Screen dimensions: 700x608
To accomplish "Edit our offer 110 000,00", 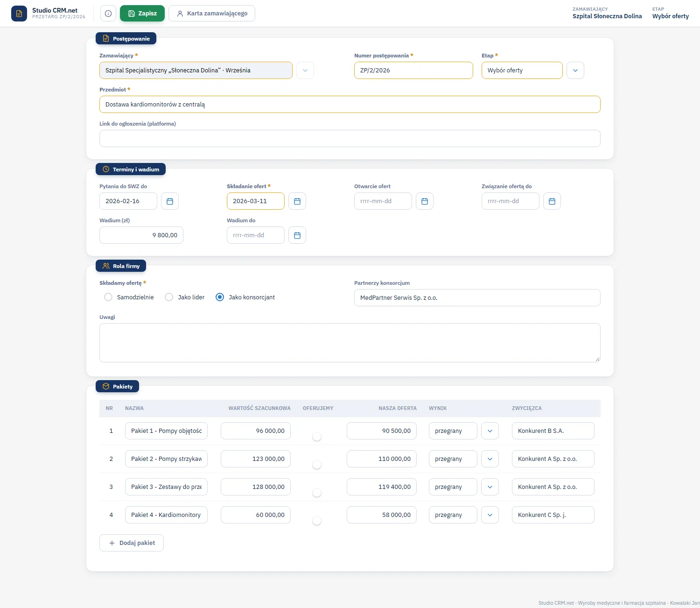I will pos(382,459).
